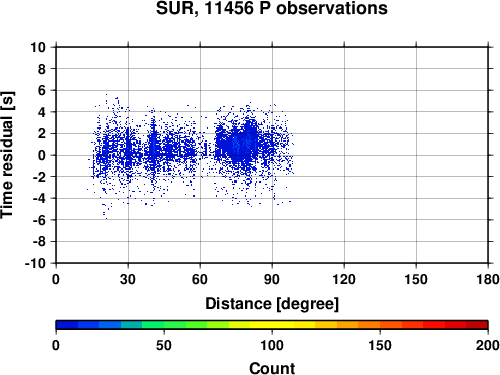This screenshot has width=500, height=375.
Task: Click the green section of the colorbar
Action: coord(164,325)
